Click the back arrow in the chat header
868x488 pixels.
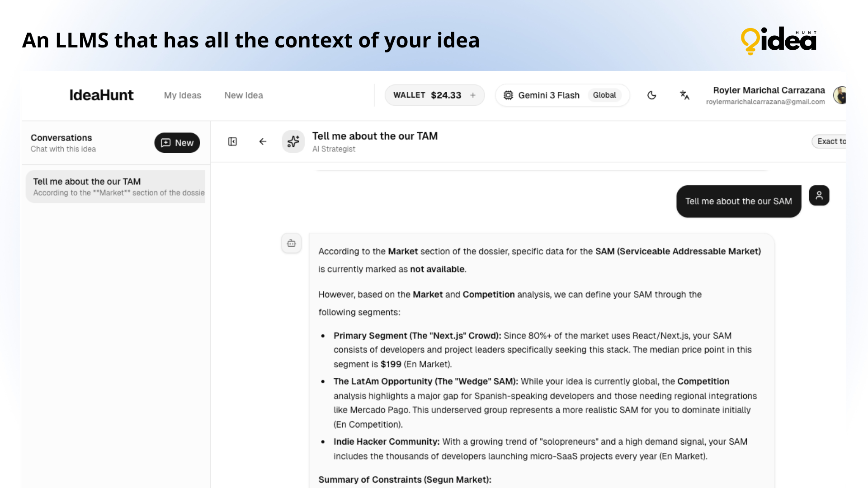pyautogui.click(x=262, y=141)
